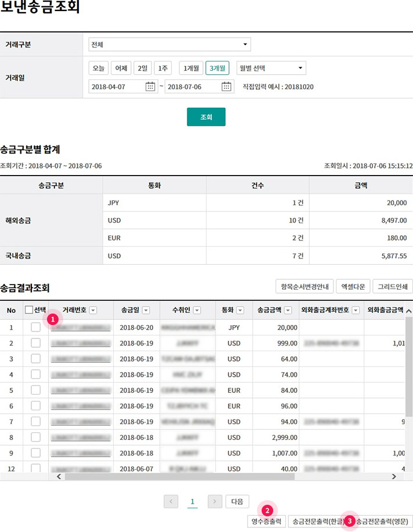
Task: Click the 수취인 column filter icon
Action: pyautogui.click(x=197, y=311)
